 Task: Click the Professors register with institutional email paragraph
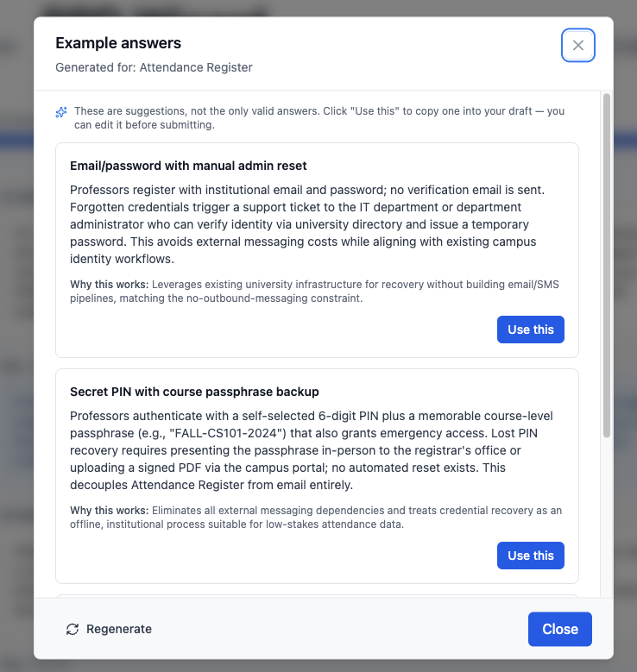coord(307,224)
